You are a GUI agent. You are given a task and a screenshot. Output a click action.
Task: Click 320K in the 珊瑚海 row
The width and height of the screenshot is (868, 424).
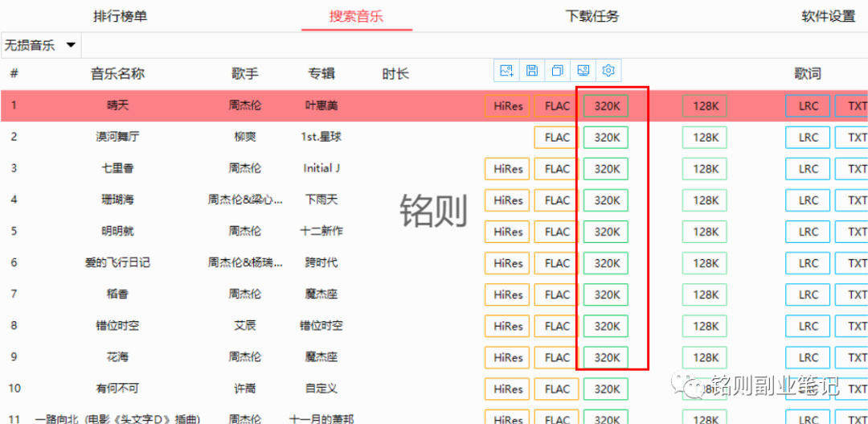[606, 200]
